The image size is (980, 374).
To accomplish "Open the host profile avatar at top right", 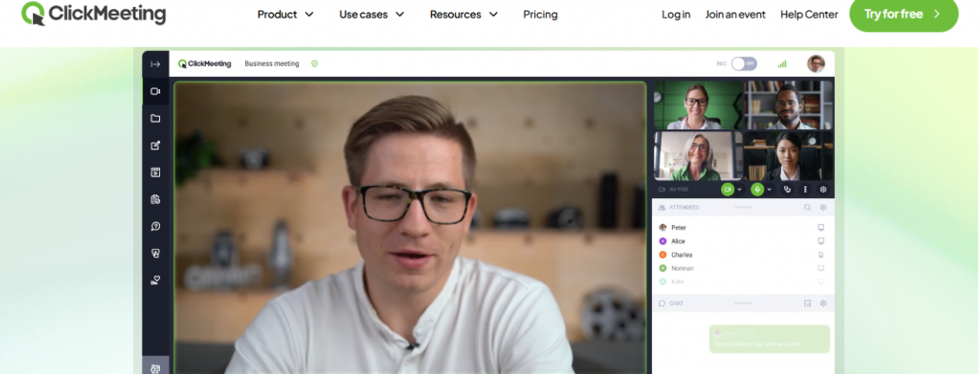I will coord(816,64).
